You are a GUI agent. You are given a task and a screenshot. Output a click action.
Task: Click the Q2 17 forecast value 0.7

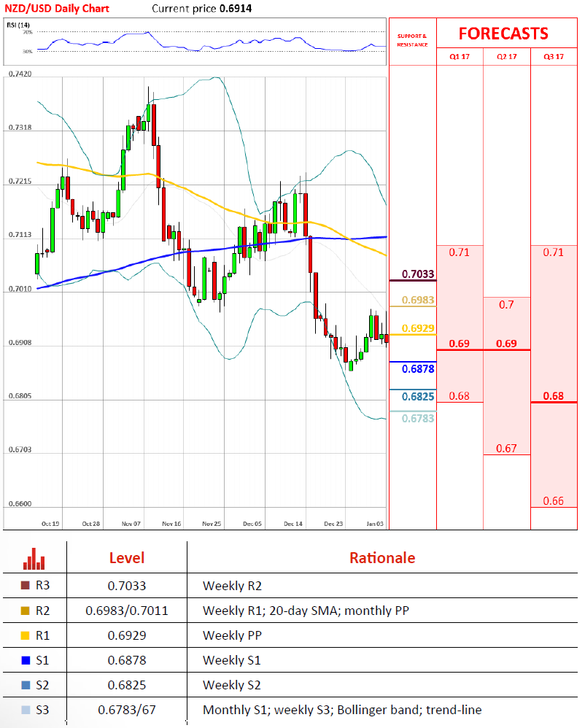click(x=506, y=305)
